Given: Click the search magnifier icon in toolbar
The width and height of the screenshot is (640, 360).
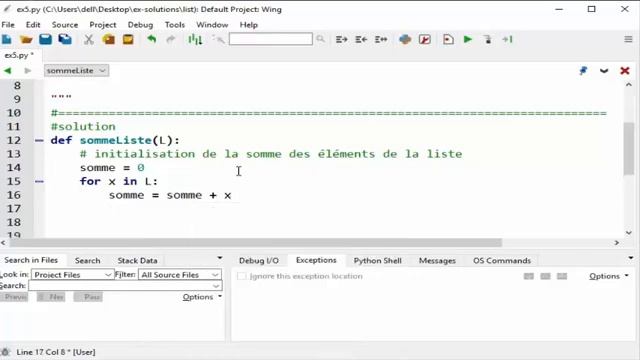Looking at the screenshot, I should click(321, 39).
